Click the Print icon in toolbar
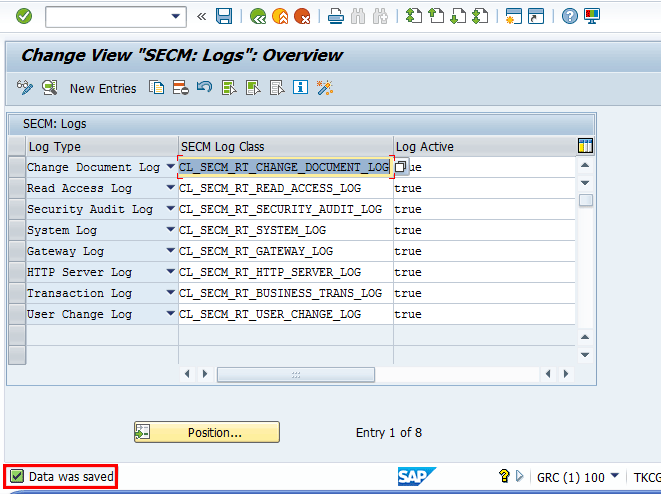Viewport: 661px width, 494px height. pos(336,16)
